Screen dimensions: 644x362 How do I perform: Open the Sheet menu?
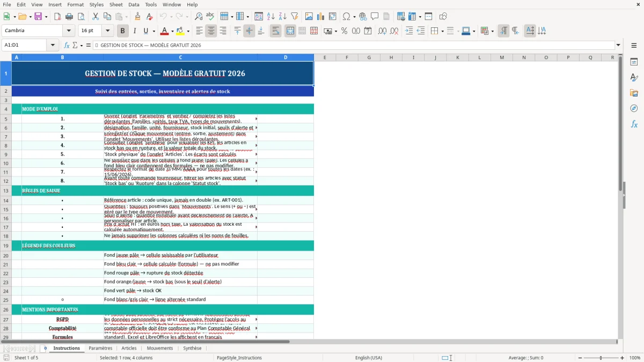[x=116, y=4]
